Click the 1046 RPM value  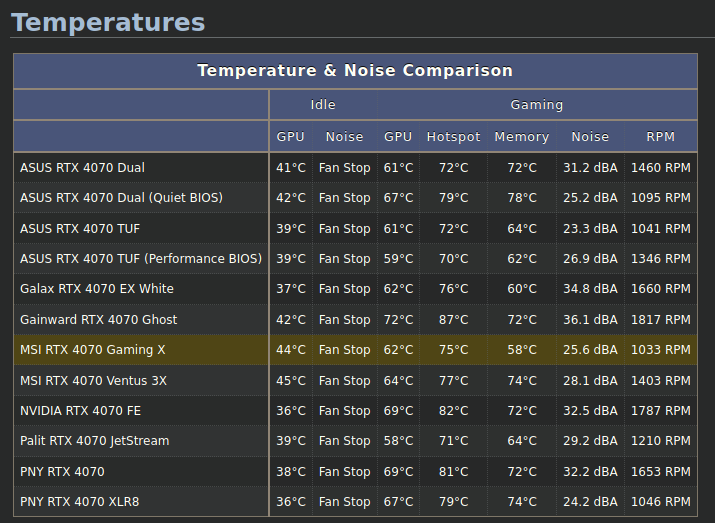pos(660,502)
